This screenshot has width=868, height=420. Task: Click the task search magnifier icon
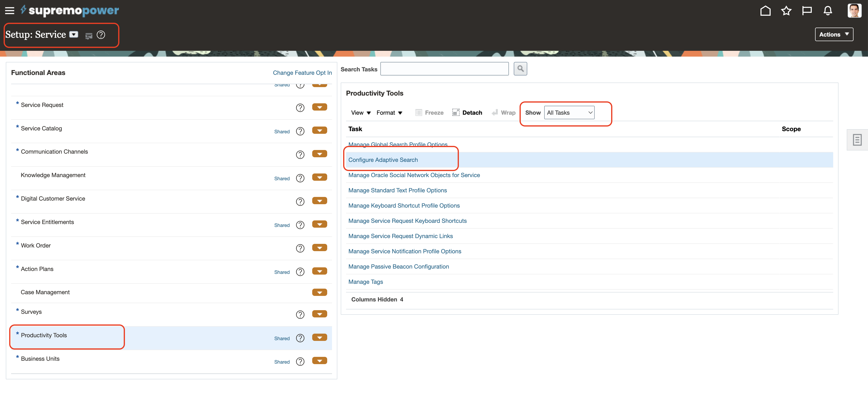click(520, 68)
